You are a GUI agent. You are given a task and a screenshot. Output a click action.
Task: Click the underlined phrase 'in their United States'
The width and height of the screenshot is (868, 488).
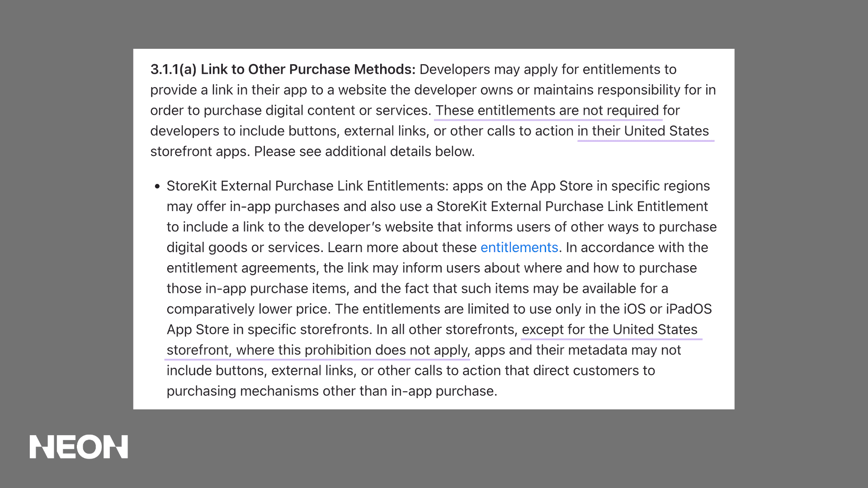(x=644, y=131)
